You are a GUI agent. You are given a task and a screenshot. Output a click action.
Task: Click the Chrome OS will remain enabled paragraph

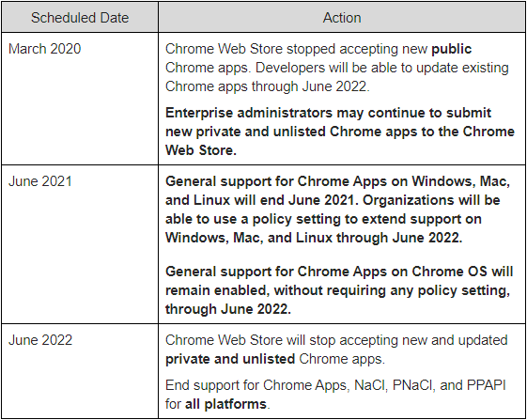339,290
